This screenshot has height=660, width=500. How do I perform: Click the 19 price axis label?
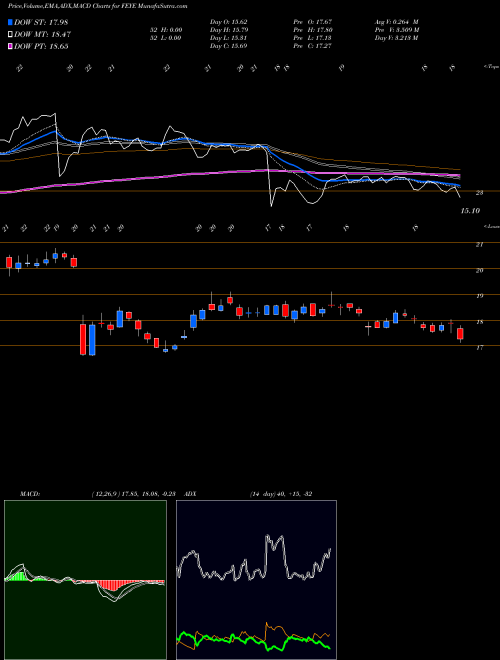tap(479, 296)
